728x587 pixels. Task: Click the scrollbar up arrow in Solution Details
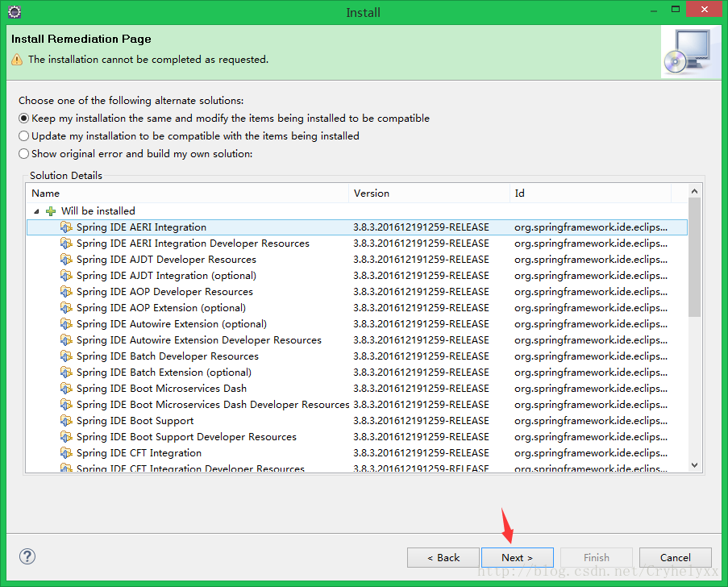coord(695,191)
